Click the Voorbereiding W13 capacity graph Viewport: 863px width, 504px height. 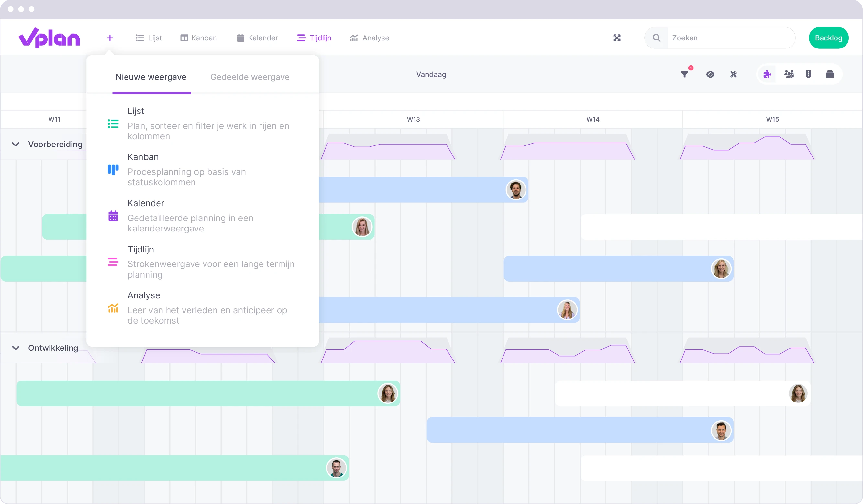click(x=388, y=147)
